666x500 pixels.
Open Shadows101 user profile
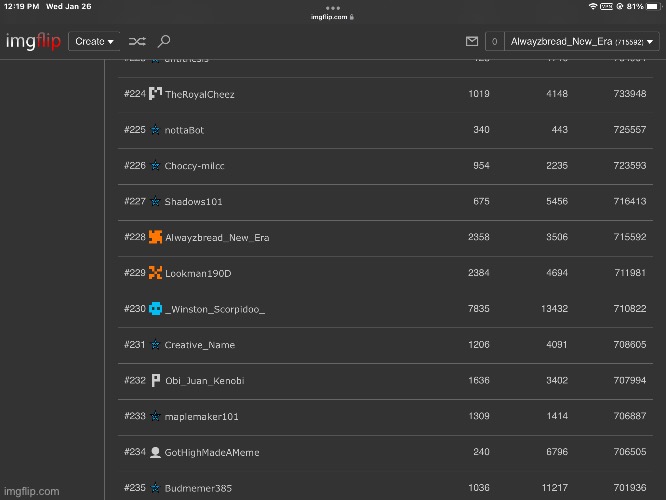(x=193, y=202)
